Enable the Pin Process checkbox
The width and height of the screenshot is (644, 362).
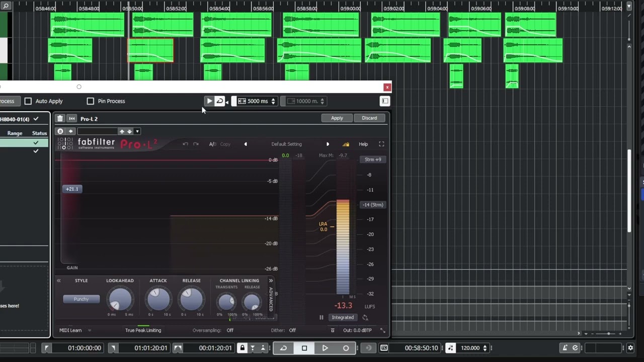tap(91, 101)
